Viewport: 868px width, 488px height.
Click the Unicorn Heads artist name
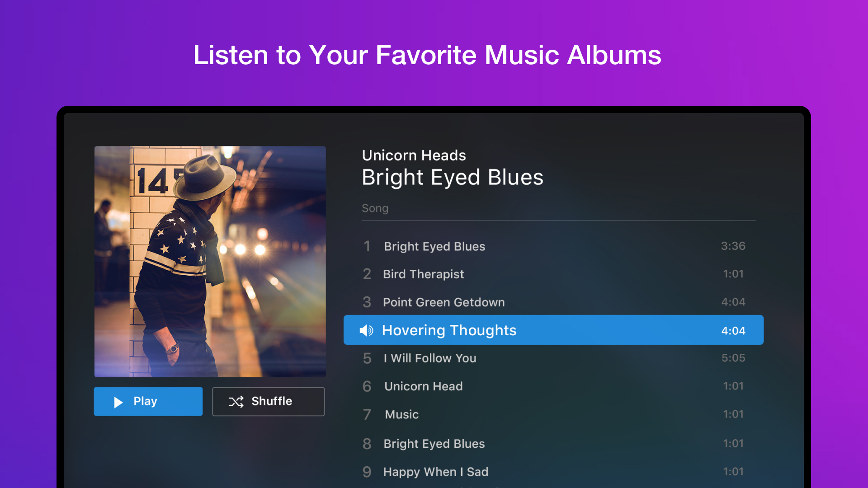click(414, 155)
